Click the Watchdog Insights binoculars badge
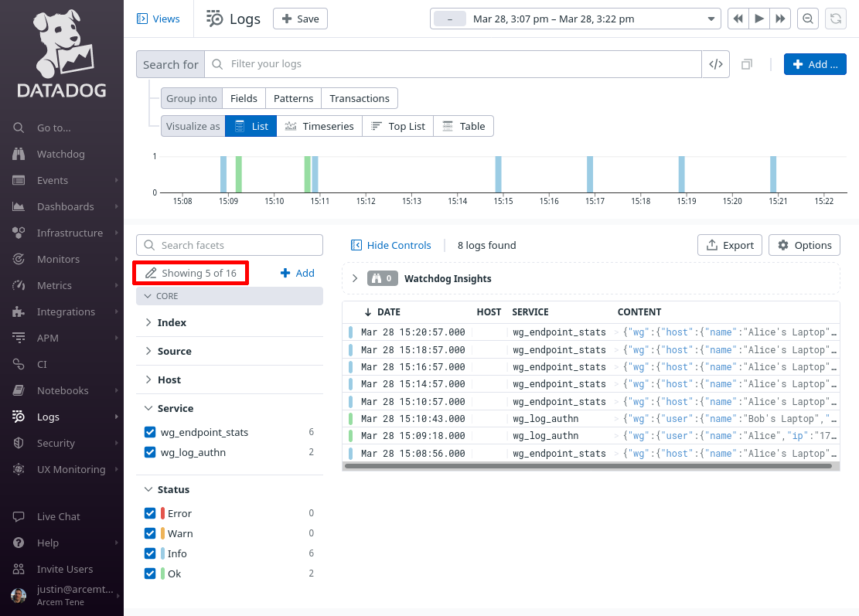Image resolution: width=859 pixels, height=616 pixels. [x=382, y=278]
